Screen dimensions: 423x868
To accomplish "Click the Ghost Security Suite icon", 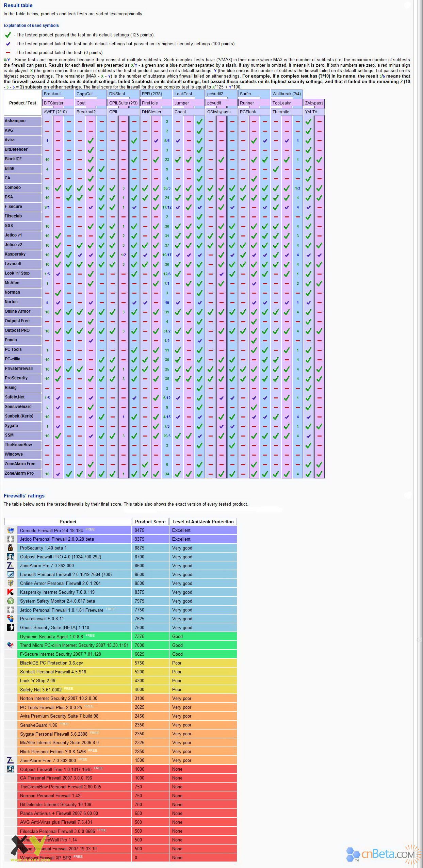I will (x=11, y=627).
